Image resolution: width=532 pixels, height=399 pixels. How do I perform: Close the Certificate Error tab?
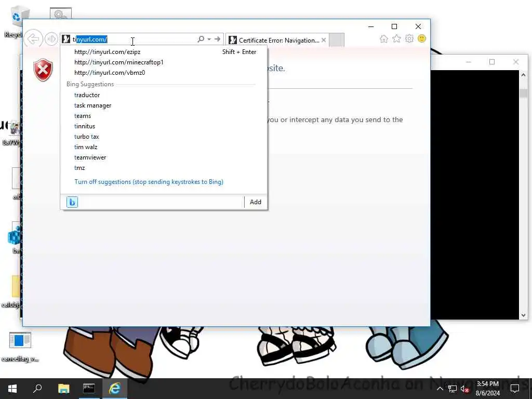324,40
